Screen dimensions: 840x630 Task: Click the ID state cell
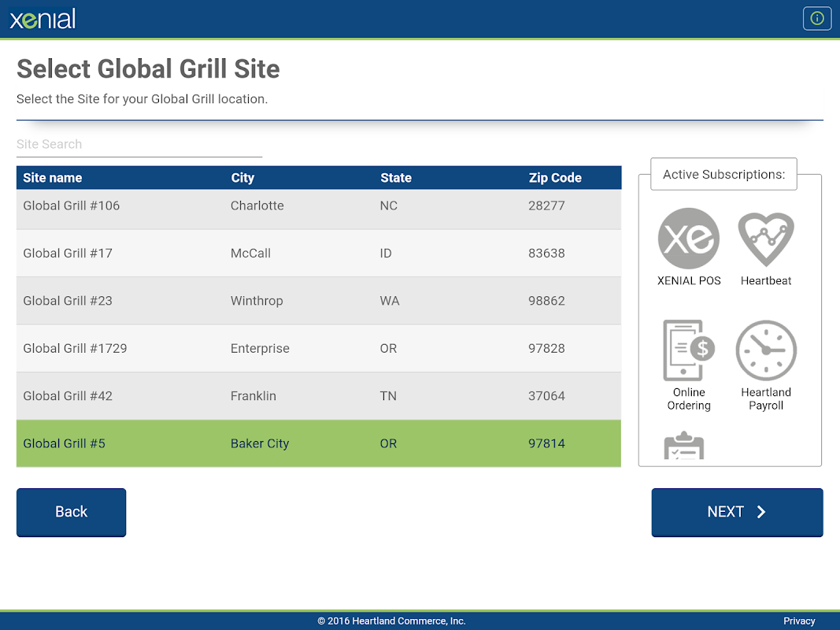pos(386,254)
